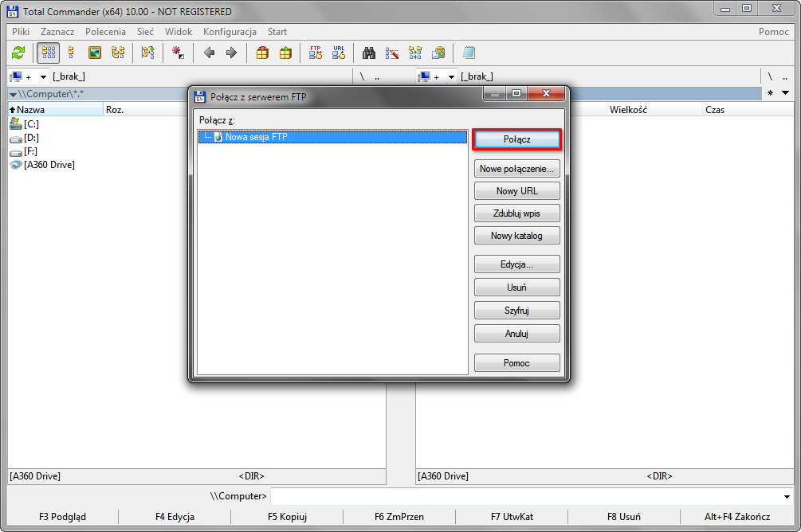This screenshot has height=532, width=801.
Task: Click F3 Podgląd function button
Action: click(x=62, y=517)
